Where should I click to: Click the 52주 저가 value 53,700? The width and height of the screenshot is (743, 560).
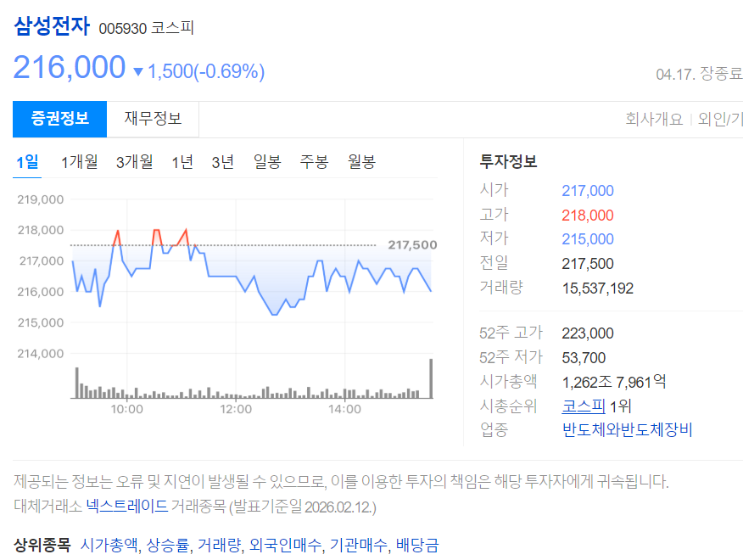coord(584,357)
